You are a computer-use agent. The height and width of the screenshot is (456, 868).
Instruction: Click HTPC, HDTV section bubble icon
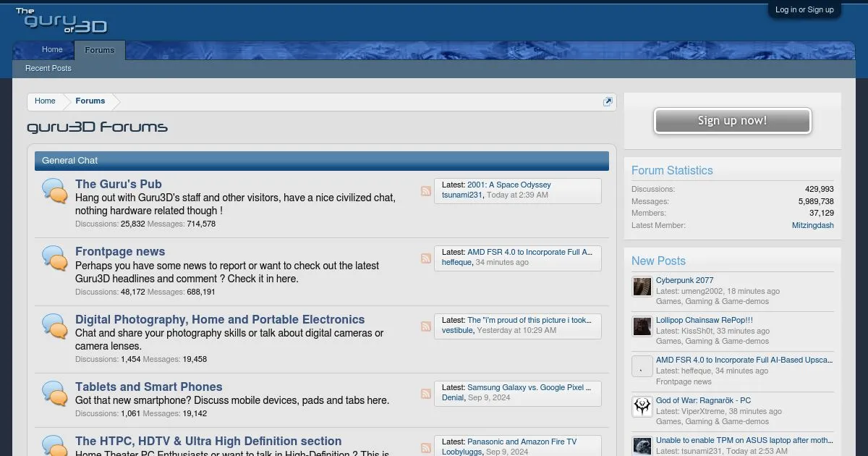point(55,446)
